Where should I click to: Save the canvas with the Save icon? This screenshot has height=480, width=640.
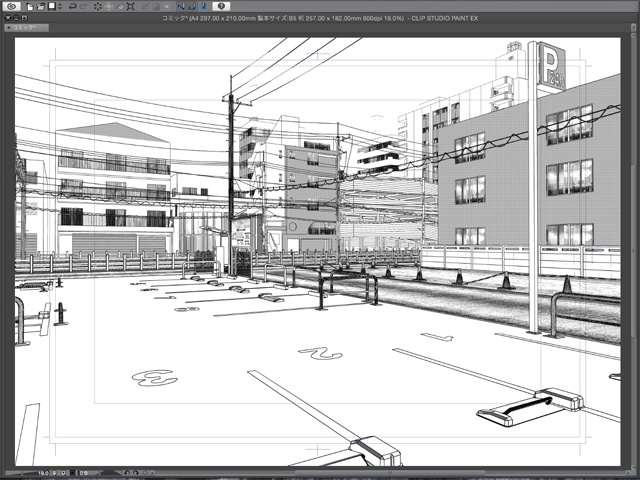(52, 6)
